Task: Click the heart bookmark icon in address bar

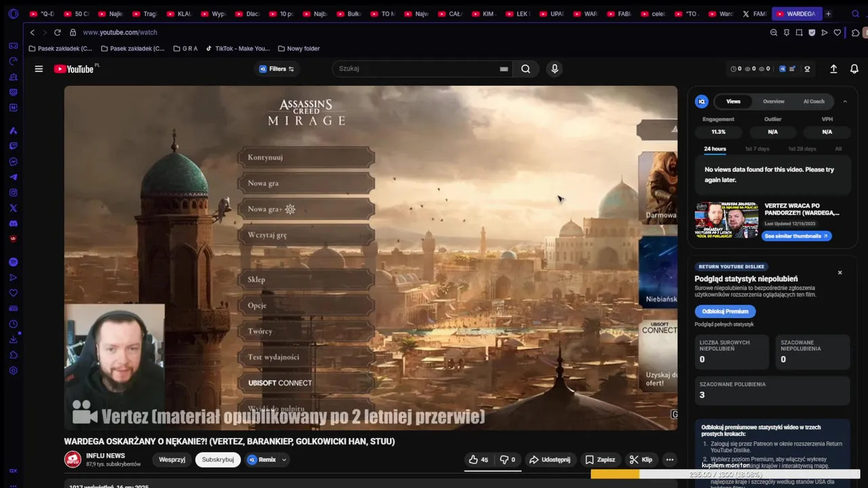Action: tap(837, 33)
